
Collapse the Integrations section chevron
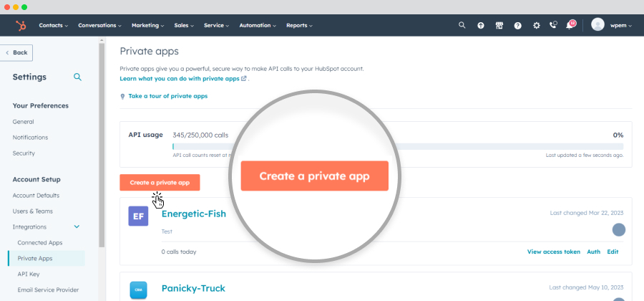coord(77,227)
